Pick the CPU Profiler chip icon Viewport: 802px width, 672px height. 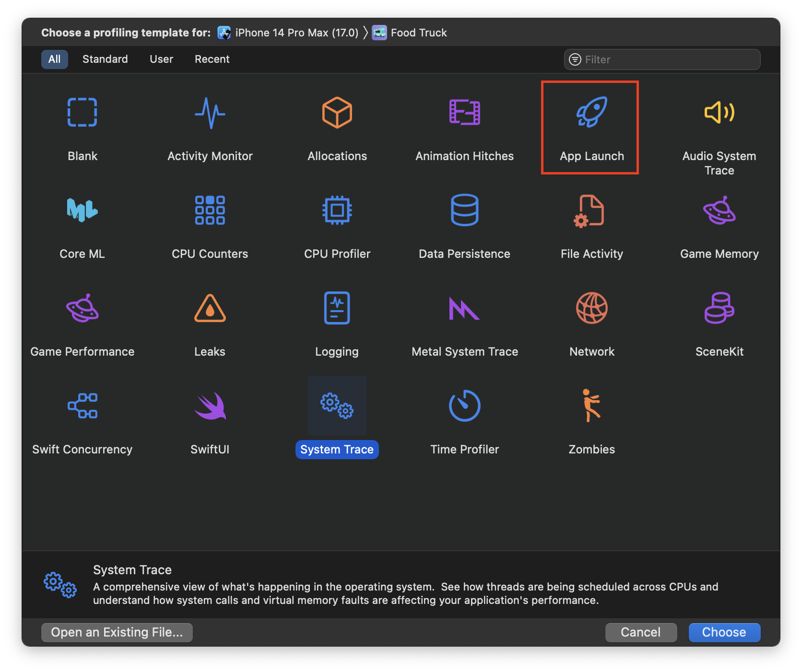click(x=337, y=210)
